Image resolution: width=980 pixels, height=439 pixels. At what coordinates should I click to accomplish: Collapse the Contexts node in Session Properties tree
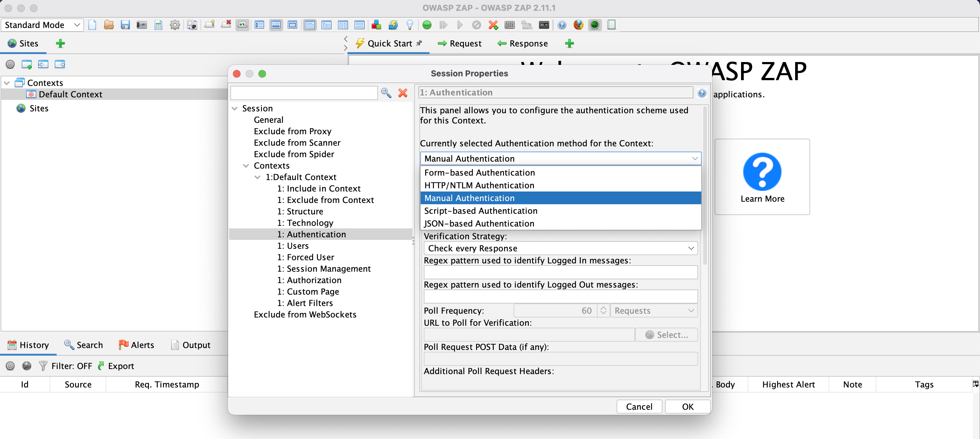pyautogui.click(x=246, y=166)
